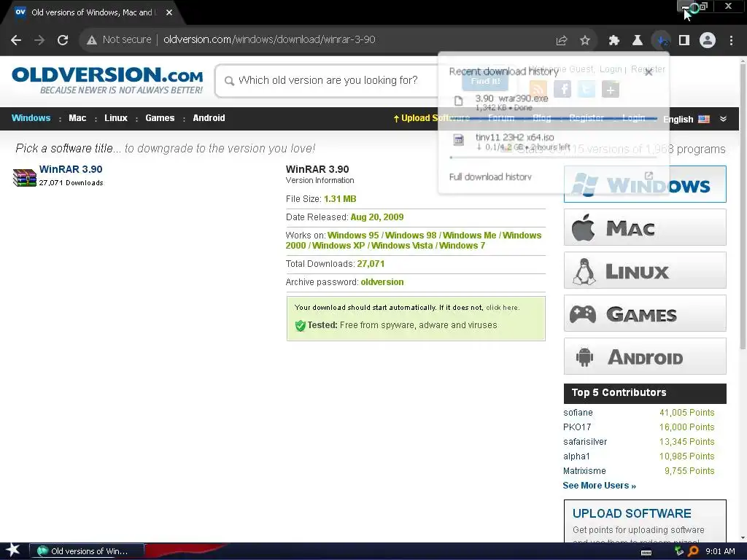Open the star start menu button

(12, 551)
